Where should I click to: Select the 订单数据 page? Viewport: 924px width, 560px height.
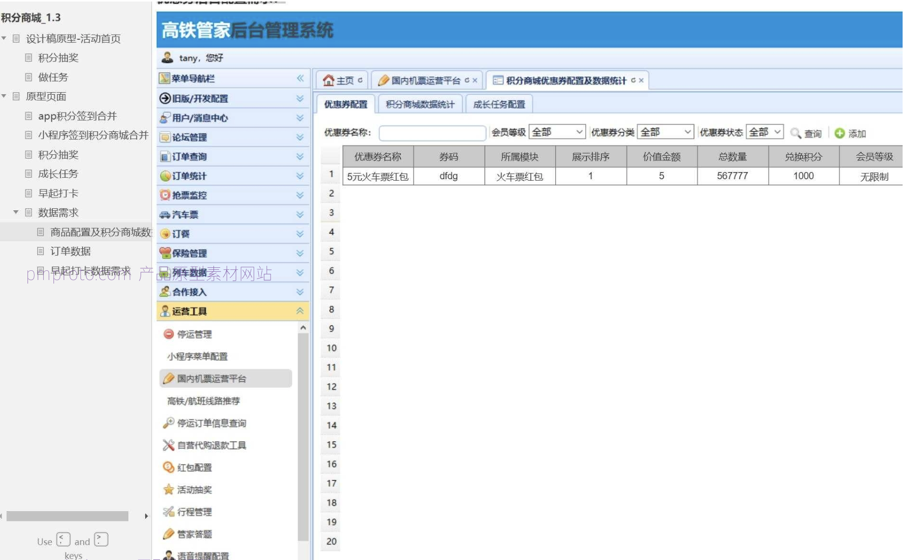click(x=71, y=251)
